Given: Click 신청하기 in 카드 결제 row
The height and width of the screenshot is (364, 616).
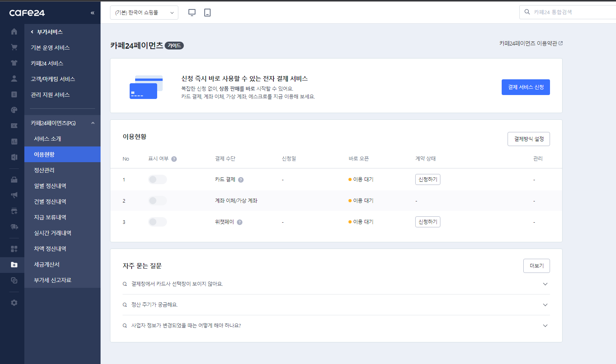Looking at the screenshot, I should point(428,179).
